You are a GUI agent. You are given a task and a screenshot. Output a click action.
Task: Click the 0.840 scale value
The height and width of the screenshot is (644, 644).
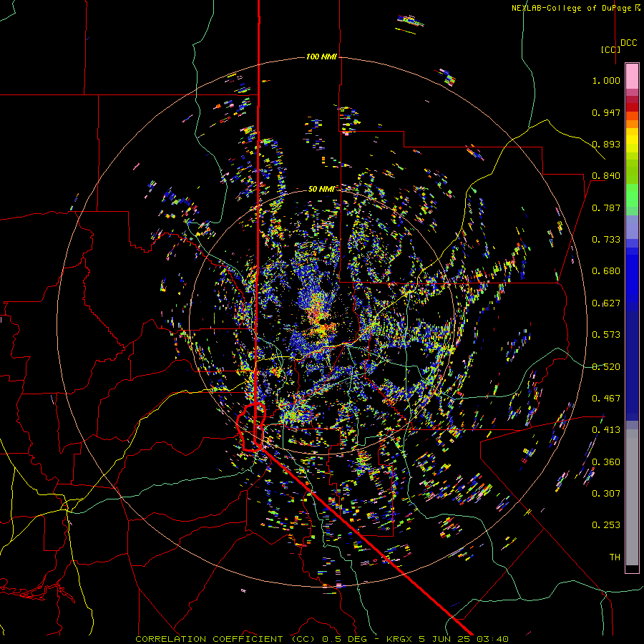[606, 176]
